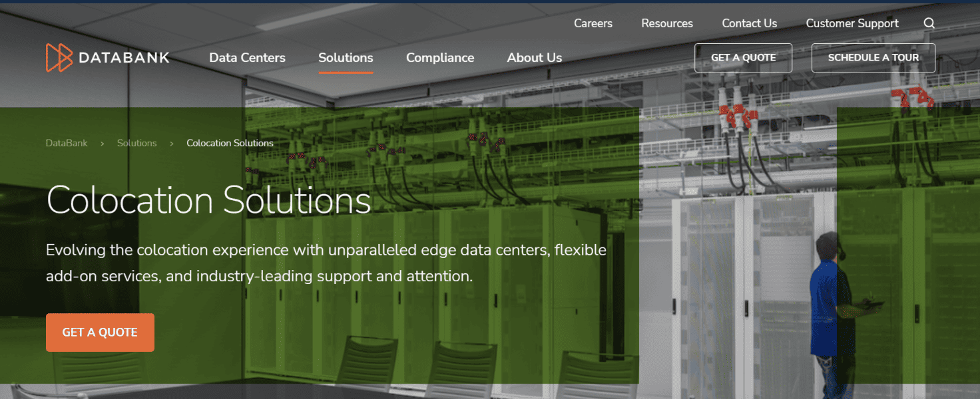Select Colocation Solutions breadcrumb entry
Viewport: 980px width, 399px height.
click(230, 143)
